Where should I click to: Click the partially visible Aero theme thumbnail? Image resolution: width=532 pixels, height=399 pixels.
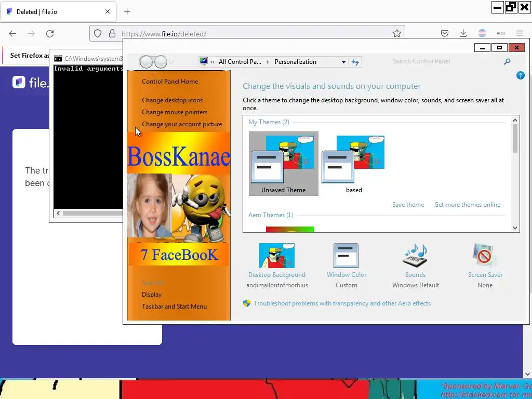(290, 229)
